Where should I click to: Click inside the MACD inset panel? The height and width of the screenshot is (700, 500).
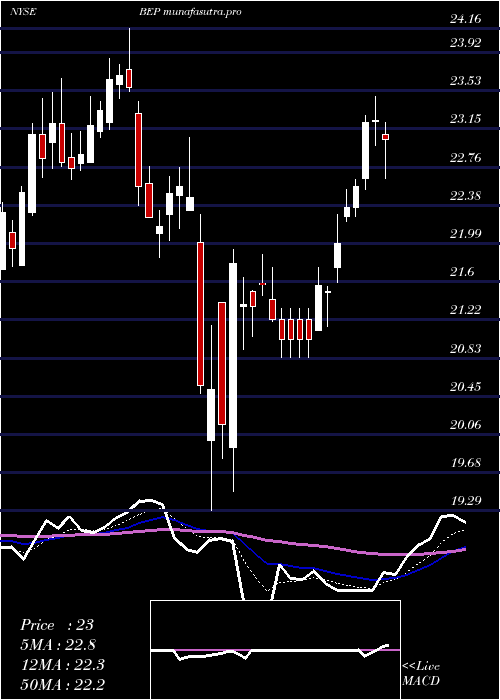[275, 650]
